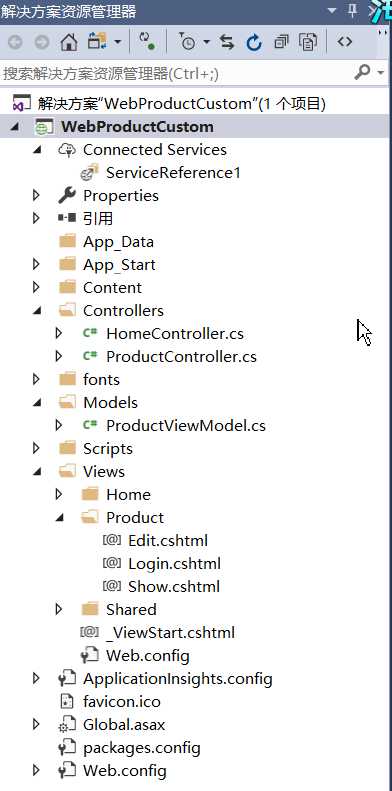Open the search options dropdown arrow

[x=381, y=73]
